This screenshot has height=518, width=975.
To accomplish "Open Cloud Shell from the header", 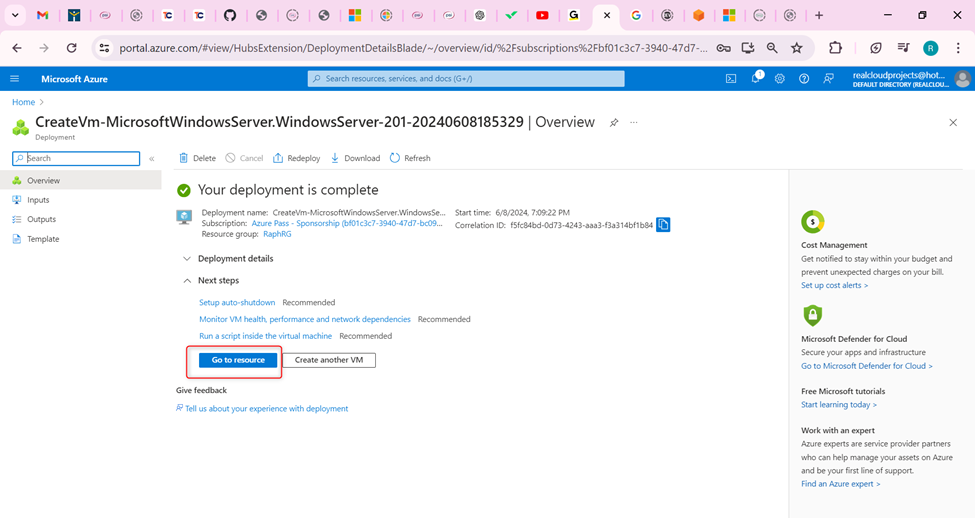I will tap(731, 79).
